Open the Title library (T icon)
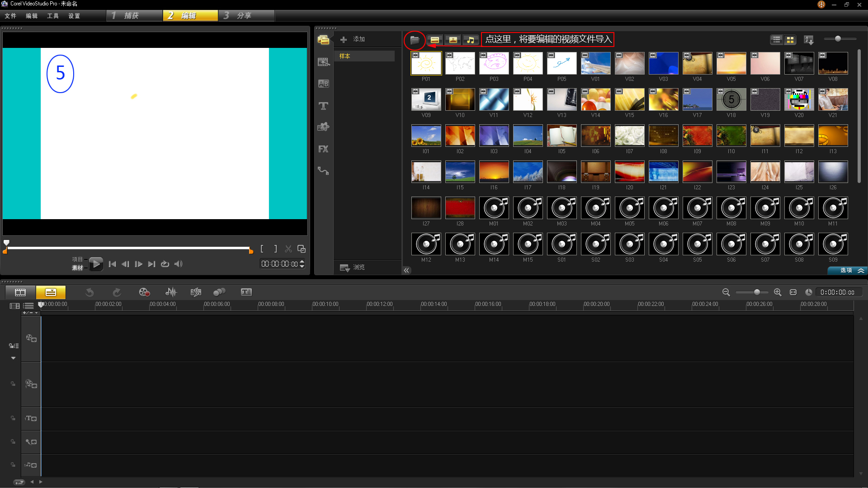Screen dimensions: 868x488 [323, 106]
